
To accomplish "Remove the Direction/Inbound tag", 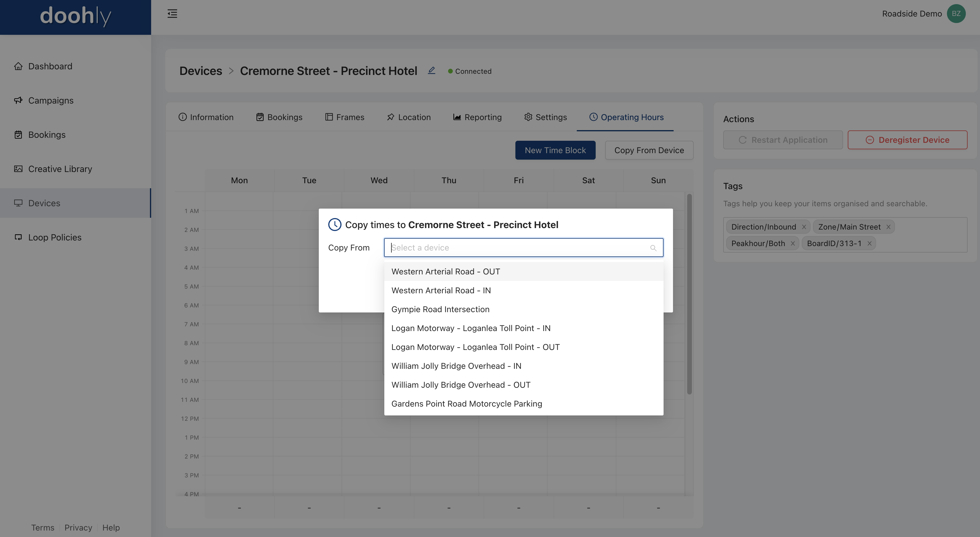I will point(804,227).
